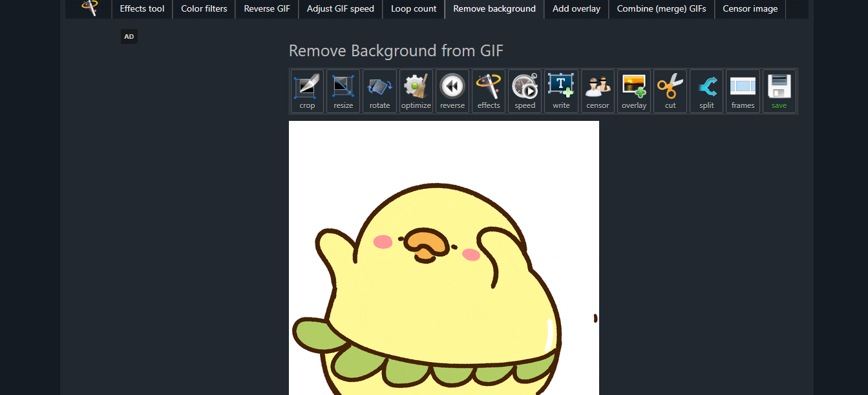
Task: Go to the Loop count tab
Action: pos(414,9)
